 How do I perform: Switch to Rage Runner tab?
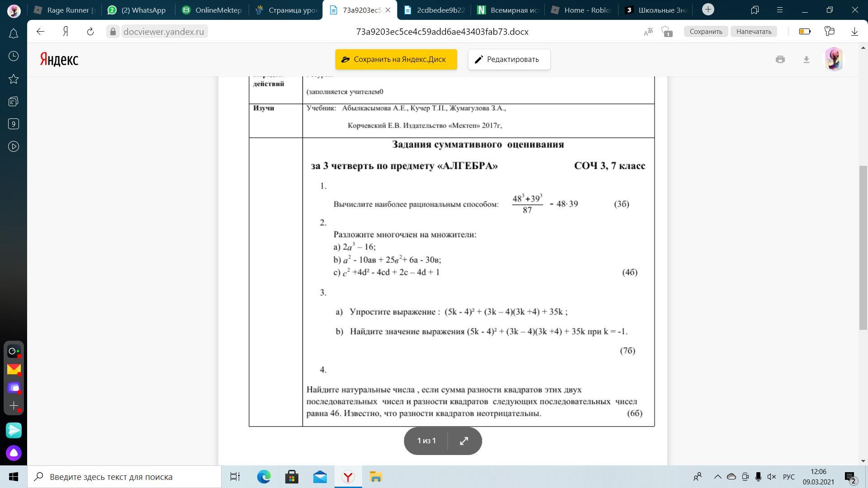(66, 10)
